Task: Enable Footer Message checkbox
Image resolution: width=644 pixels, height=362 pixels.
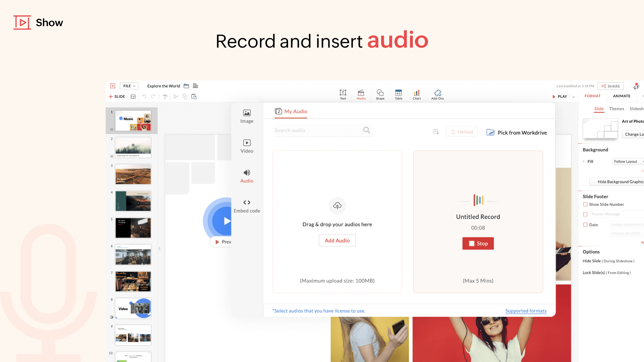Action: pos(586,214)
